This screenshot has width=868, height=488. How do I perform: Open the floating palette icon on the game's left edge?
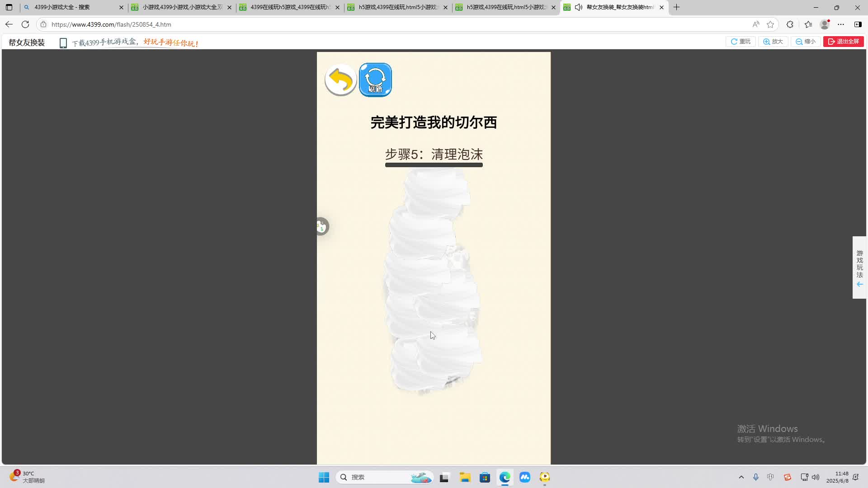(x=322, y=226)
